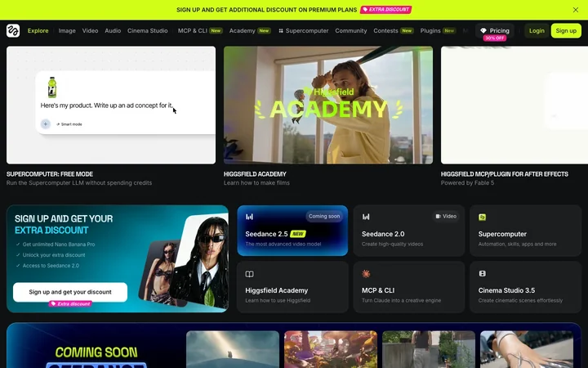Click the orange MCP & CLI starburst icon
Image resolution: width=588 pixels, height=368 pixels.
point(366,273)
